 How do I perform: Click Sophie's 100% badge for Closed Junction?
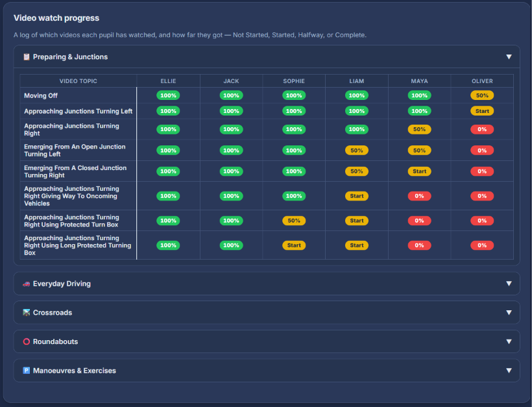pyautogui.click(x=294, y=171)
